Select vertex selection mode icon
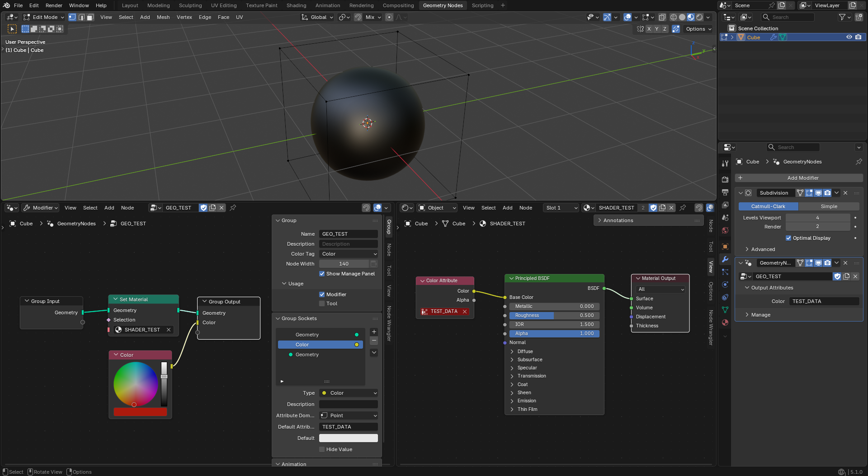The width and height of the screenshot is (868, 476). pyautogui.click(x=72, y=17)
